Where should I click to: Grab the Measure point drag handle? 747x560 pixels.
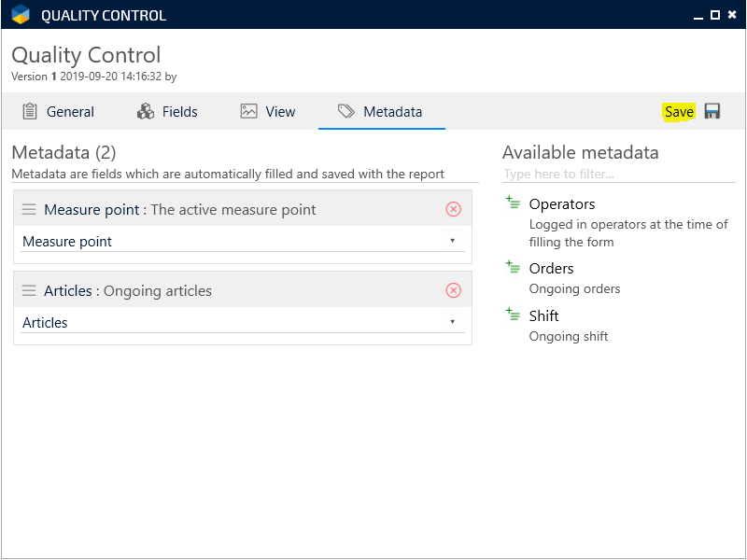pyautogui.click(x=29, y=210)
